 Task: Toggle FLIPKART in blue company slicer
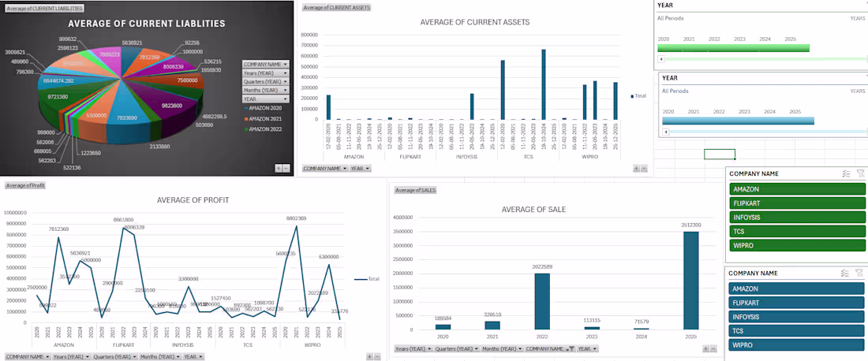click(x=797, y=303)
